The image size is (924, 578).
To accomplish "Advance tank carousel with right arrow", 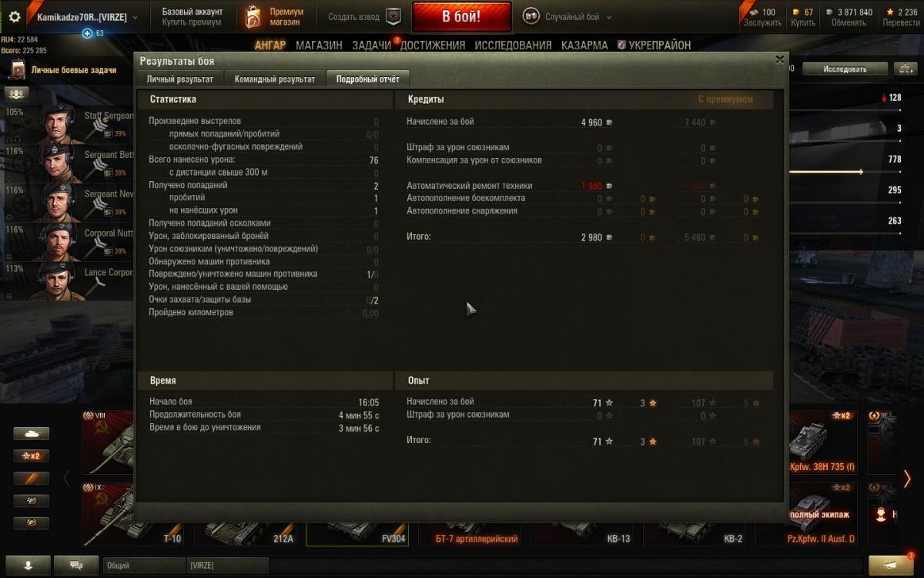I will [907, 479].
